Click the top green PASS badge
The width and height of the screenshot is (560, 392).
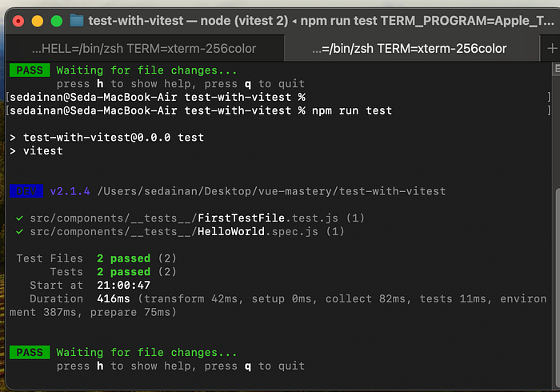(30, 70)
